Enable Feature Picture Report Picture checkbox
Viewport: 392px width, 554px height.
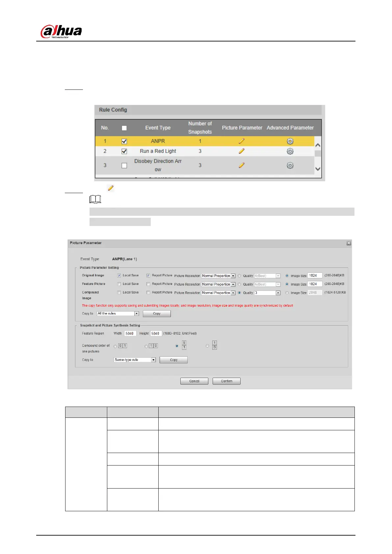point(148,284)
